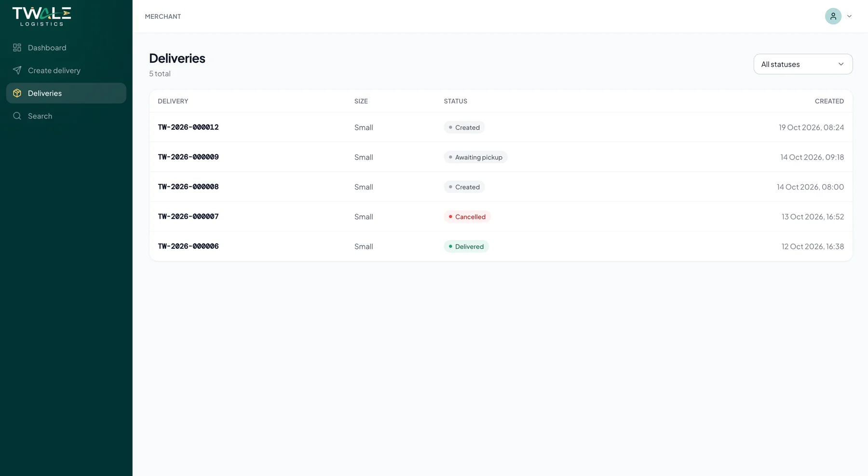Open delivery TW-2026-000009
Screen dimensions: 868x476
pyautogui.click(x=188, y=157)
